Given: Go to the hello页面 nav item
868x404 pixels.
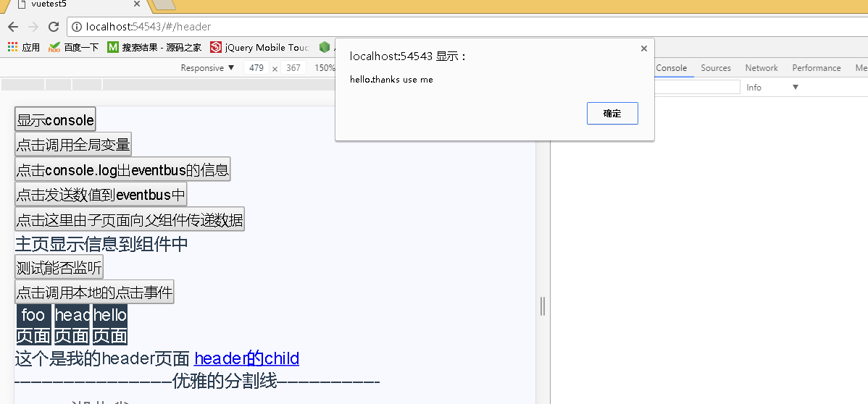Looking at the screenshot, I should [x=110, y=325].
